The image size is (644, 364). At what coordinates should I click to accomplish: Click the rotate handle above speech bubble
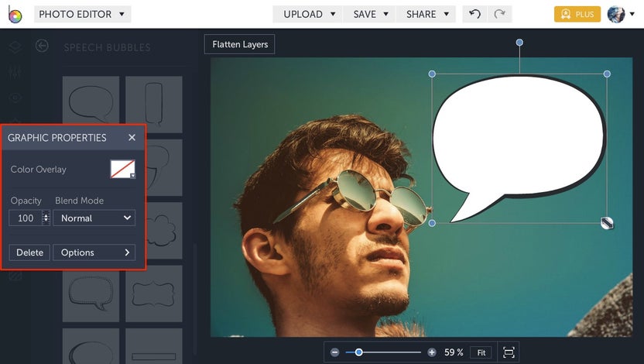pyautogui.click(x=519, y=43)
